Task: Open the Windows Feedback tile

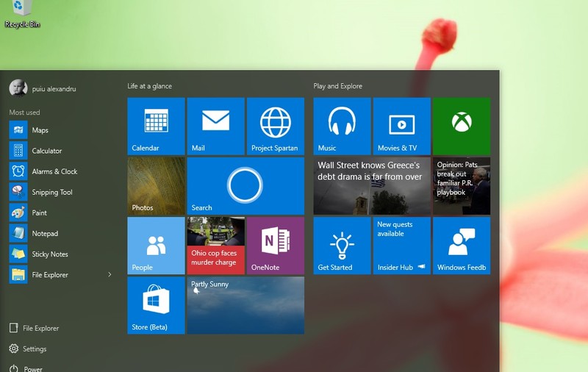Action: (x=462, y=246)
